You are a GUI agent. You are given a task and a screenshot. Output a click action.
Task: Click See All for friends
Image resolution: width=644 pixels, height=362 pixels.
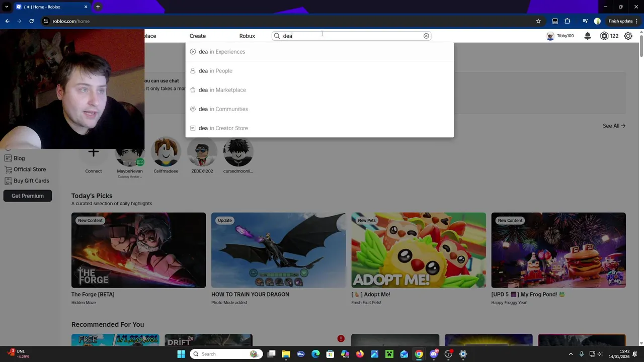[x=614, y=126]
